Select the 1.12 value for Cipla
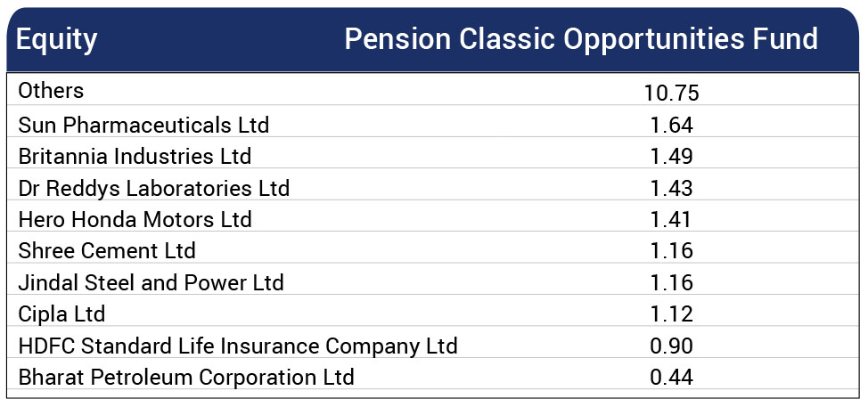This screenshot has height=407, width=868. click(671, 314)
